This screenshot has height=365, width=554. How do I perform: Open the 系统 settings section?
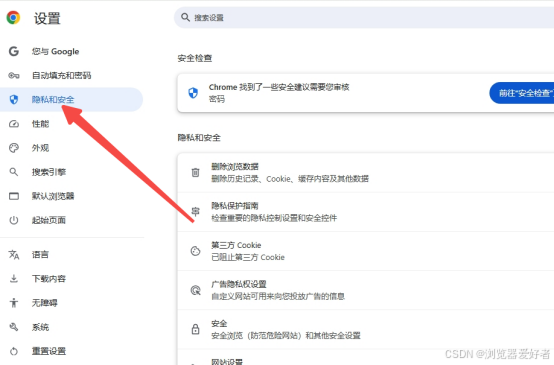pos(71,327)
